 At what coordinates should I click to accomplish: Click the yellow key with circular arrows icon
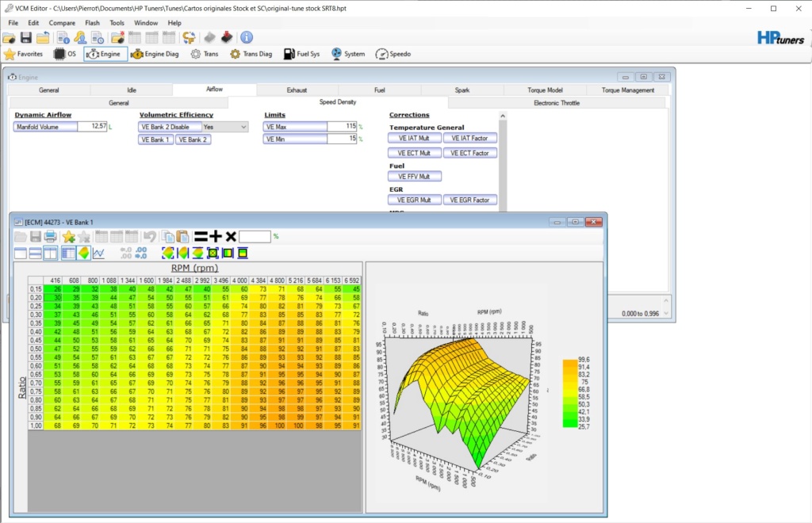pyautogui.click(x=189, y=38)
